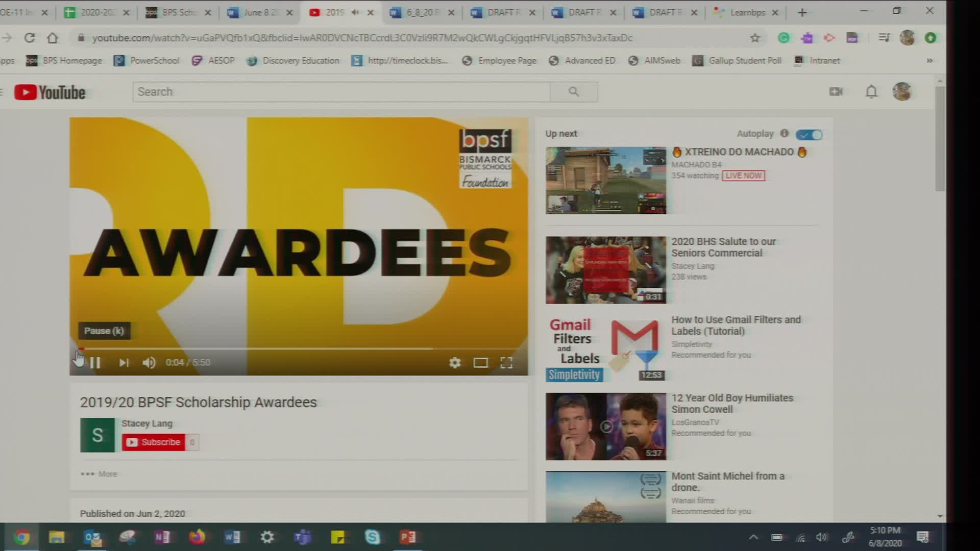
Task: Focus the YouTube Search field
Action: tap(341, 92)
